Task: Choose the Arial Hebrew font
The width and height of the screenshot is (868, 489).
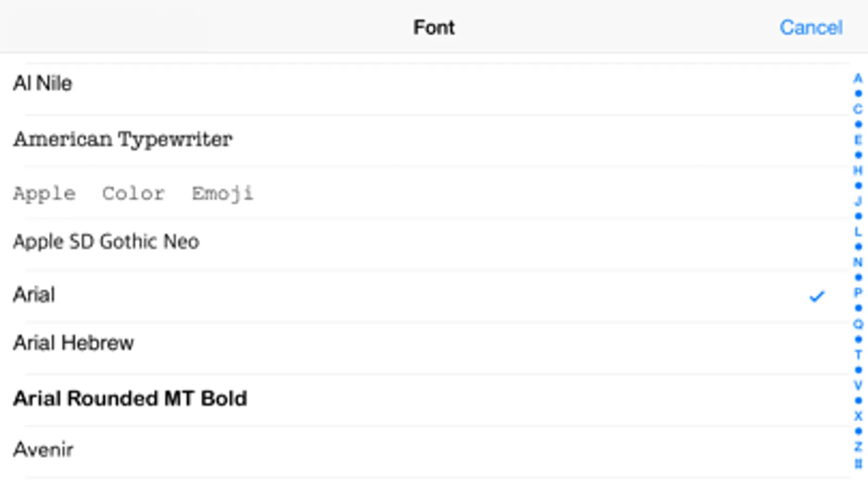Action: (73, 343)
